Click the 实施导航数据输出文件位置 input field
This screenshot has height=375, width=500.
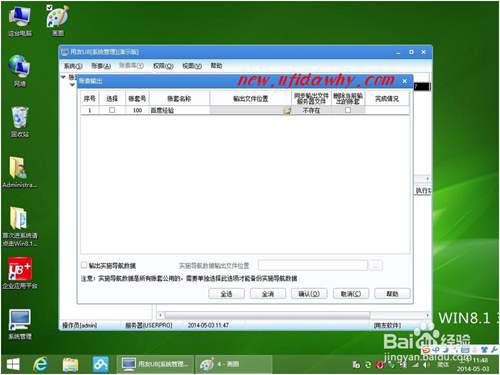[313, 266]
